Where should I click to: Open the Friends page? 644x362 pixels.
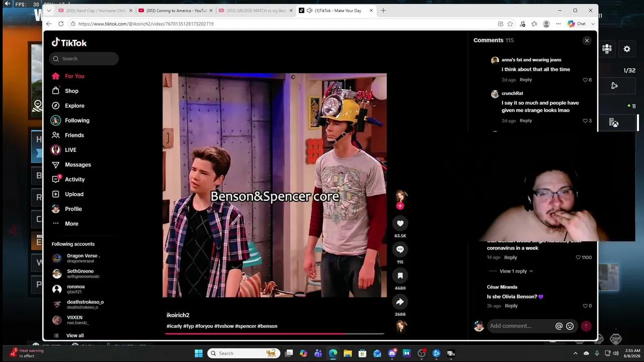pyautogui.click(x=74, y=135)
